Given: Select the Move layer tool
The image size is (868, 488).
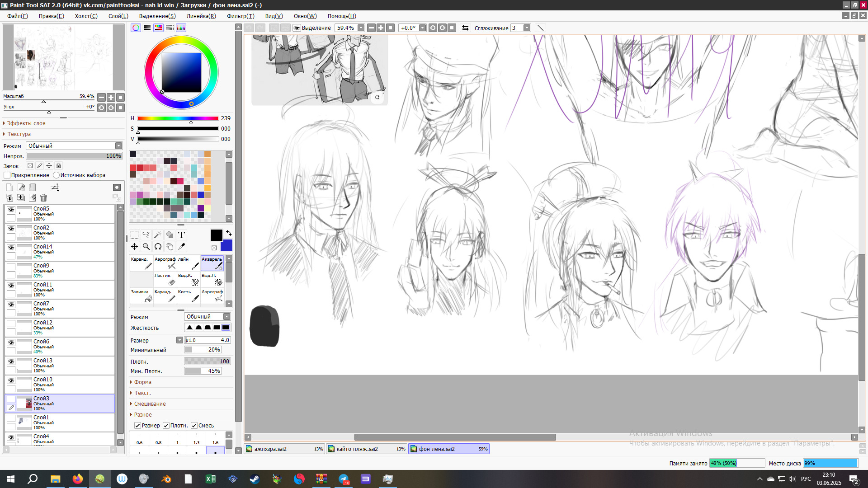Looking at the screenshot, I should coord(134,247).
